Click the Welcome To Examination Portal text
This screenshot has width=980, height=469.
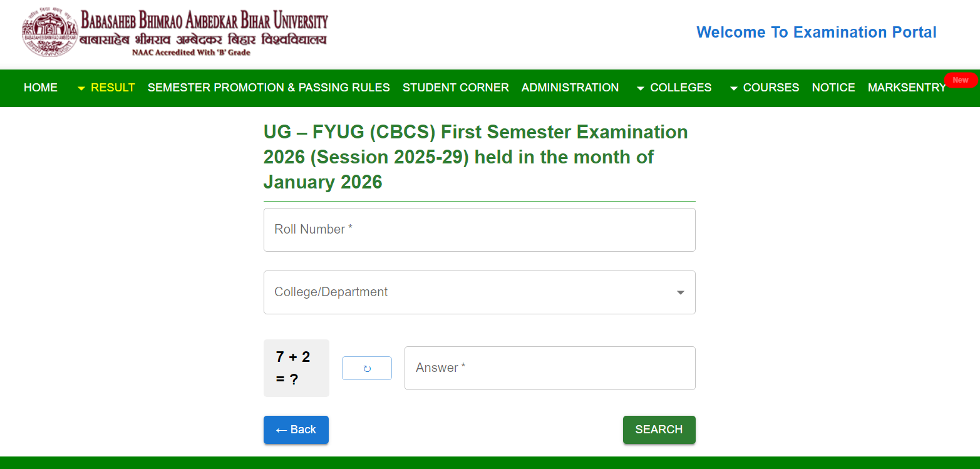pyautogui.click(x=816, y=33)
